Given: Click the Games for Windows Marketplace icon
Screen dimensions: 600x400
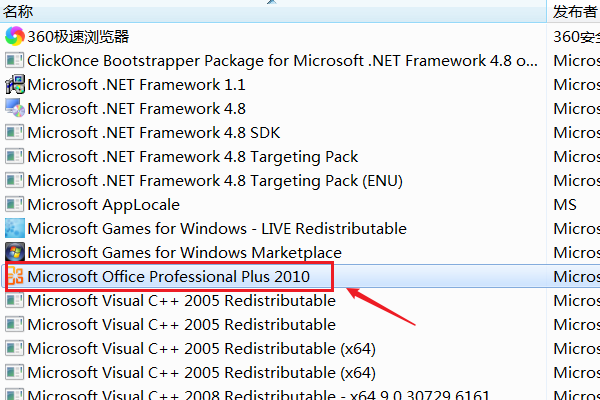Looking at the screenshot, I should pyautogui.click(x=15, y=252).
